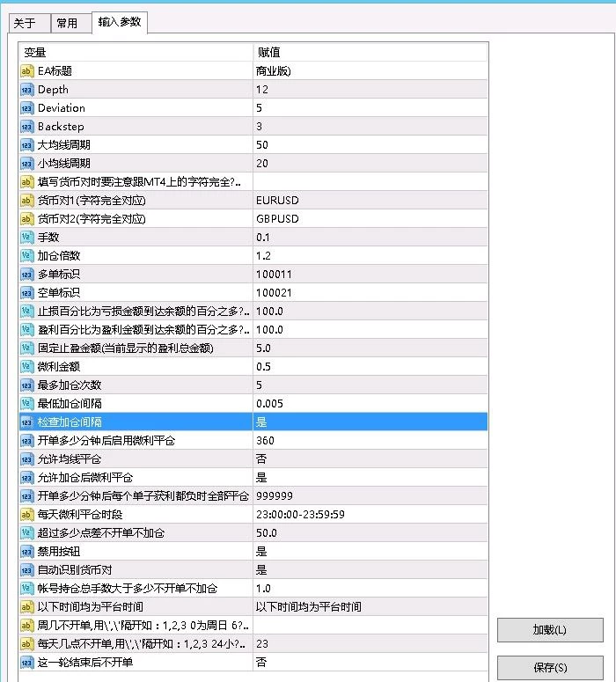Click the integer icon beside 多单标识
This screenshot has width=616, height=682.
point(26,275)
